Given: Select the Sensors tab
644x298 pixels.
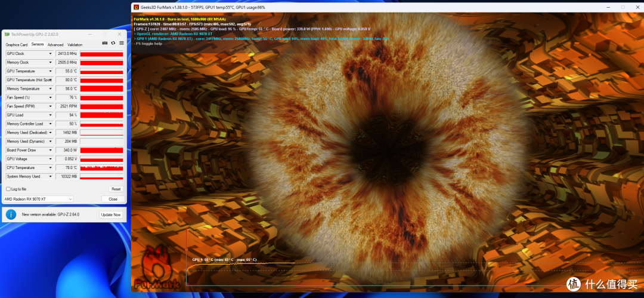Looking at the screenshot, I should point(38,44).
